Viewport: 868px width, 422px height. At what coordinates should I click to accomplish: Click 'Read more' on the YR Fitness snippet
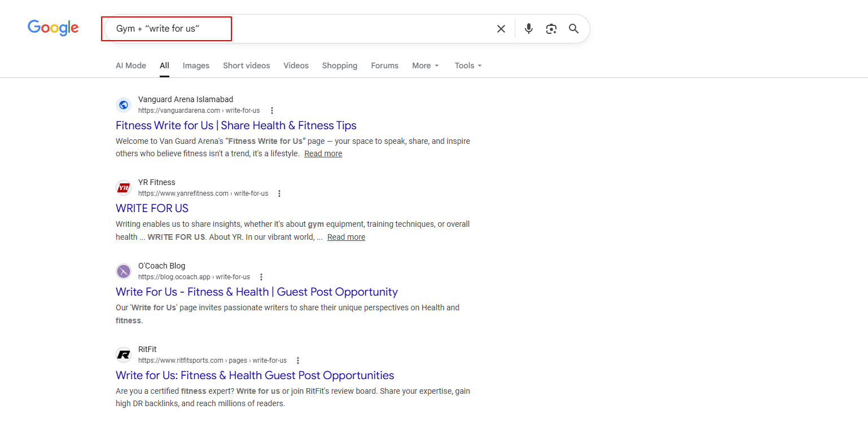tap(346, 236)
